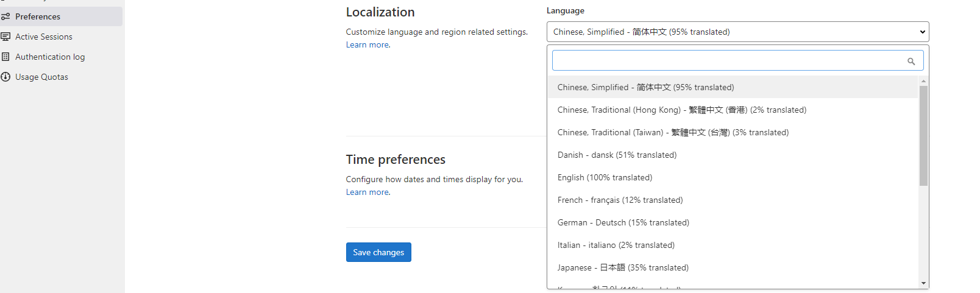The width and height of the screenshot is (980, 293).
Task: Pick Chinese, Traditional (Taiwan) language
Action: tap(673, 132)
